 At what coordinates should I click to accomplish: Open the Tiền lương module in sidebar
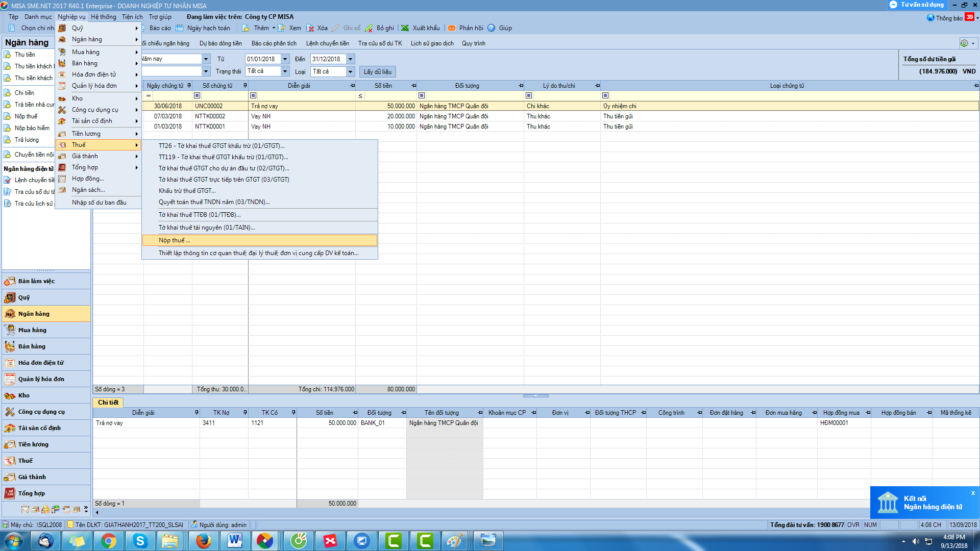point(46,444)
